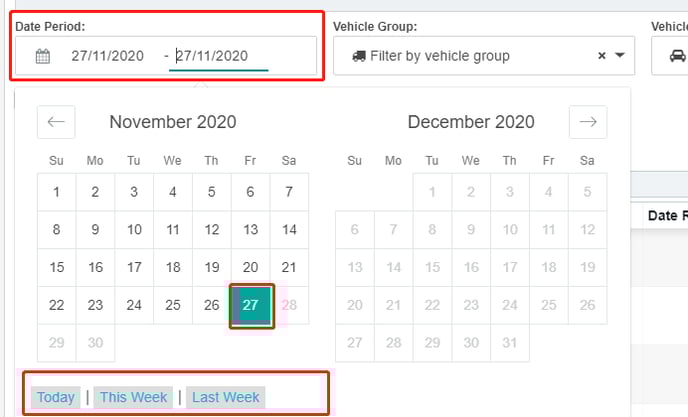The image size is (688, 417).
Task: Select November 13 in the calendar
Action: point(251,230)
